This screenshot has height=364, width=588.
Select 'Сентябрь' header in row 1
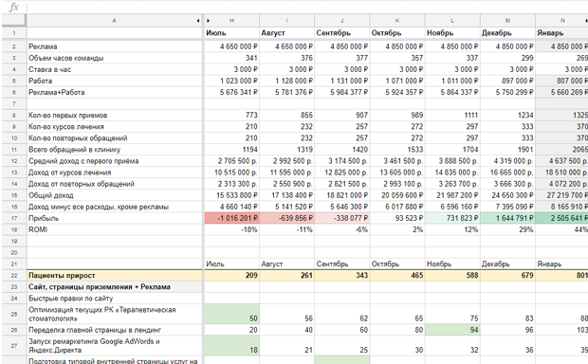[x=342, y=33]
